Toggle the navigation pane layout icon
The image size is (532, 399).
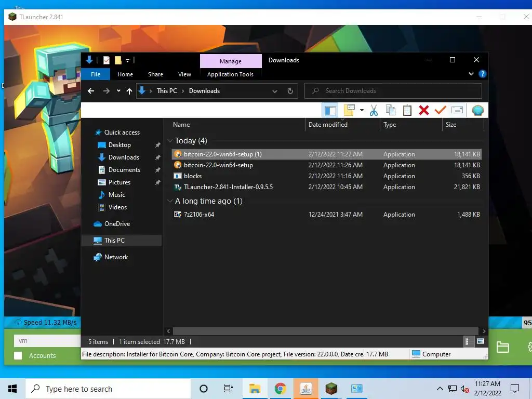click(x=330, y=111)
